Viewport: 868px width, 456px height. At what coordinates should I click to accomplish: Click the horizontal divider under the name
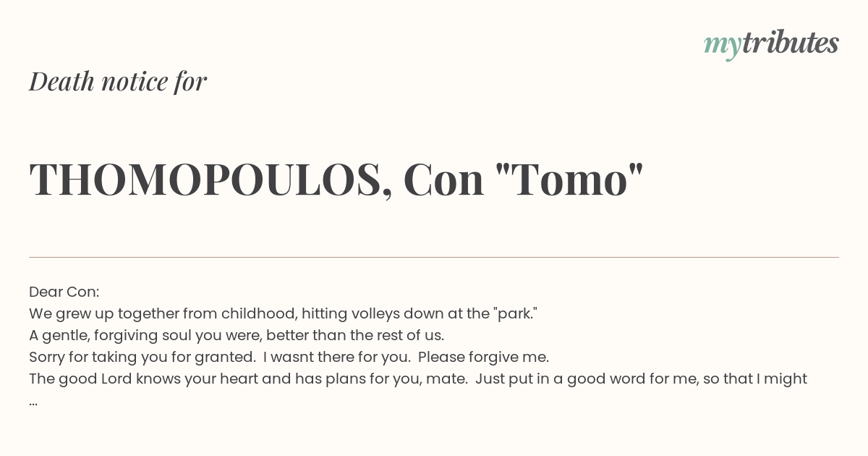tap(434, 257)
